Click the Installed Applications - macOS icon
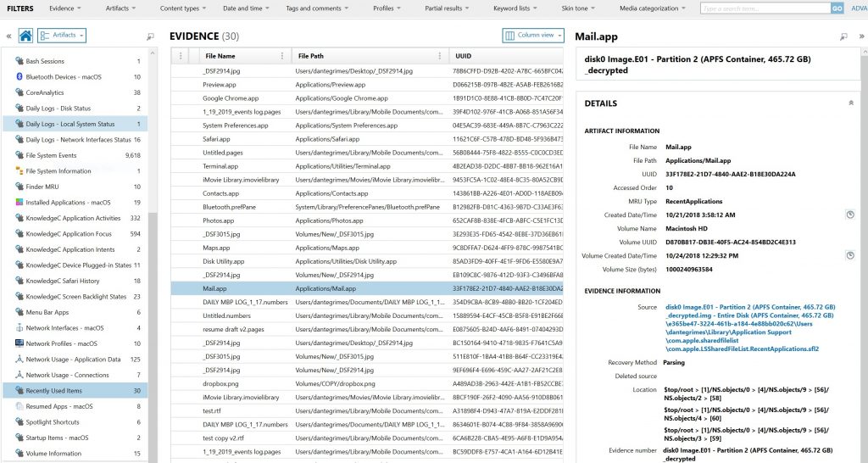Viewport: 868px width, 463px height. pos(19,202)
